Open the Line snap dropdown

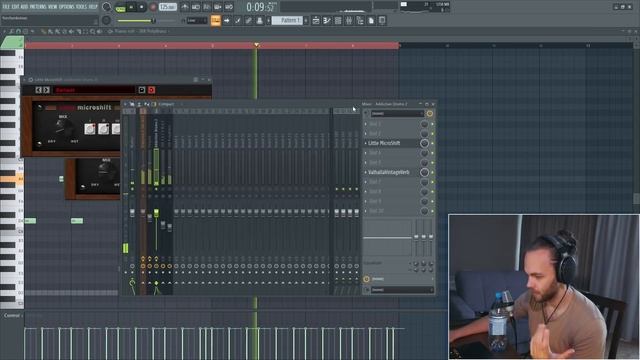point(197,20)
